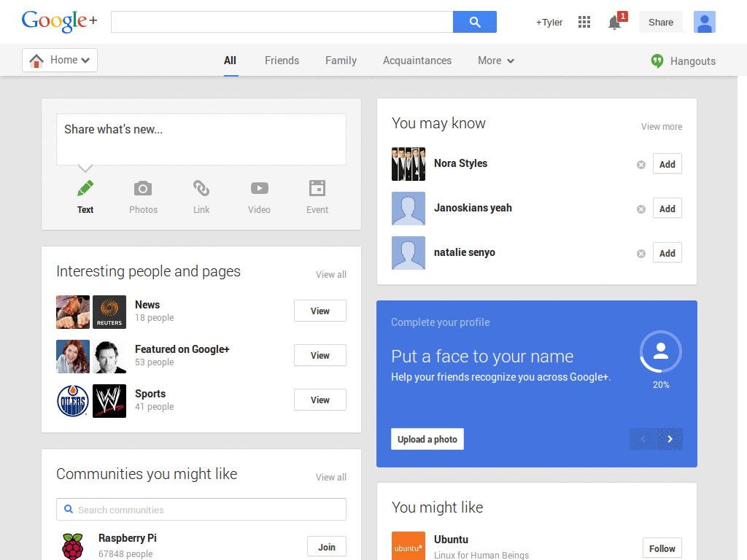Click the red-haired woman featured thumbnail
This screenshot has width=747, height=560.
(73, 356)
